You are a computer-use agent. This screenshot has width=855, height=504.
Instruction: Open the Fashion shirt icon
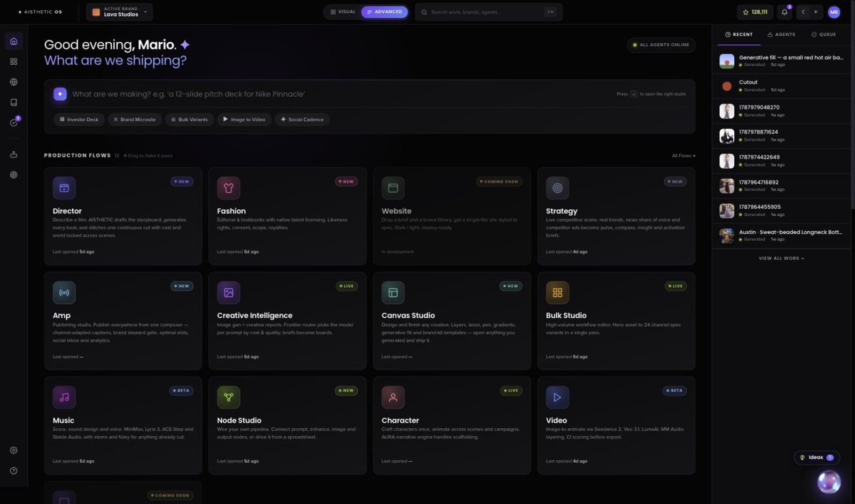(229, 188)
